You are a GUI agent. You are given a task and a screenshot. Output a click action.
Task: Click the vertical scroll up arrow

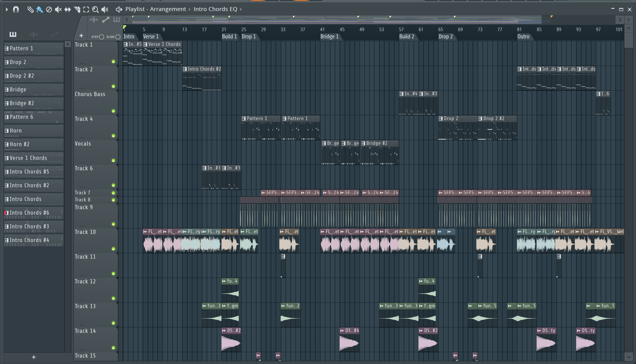click(629, 28)
